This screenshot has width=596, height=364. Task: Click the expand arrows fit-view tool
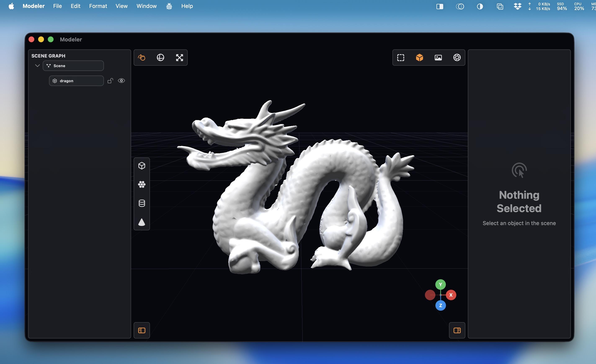click(x=179, y=58)
